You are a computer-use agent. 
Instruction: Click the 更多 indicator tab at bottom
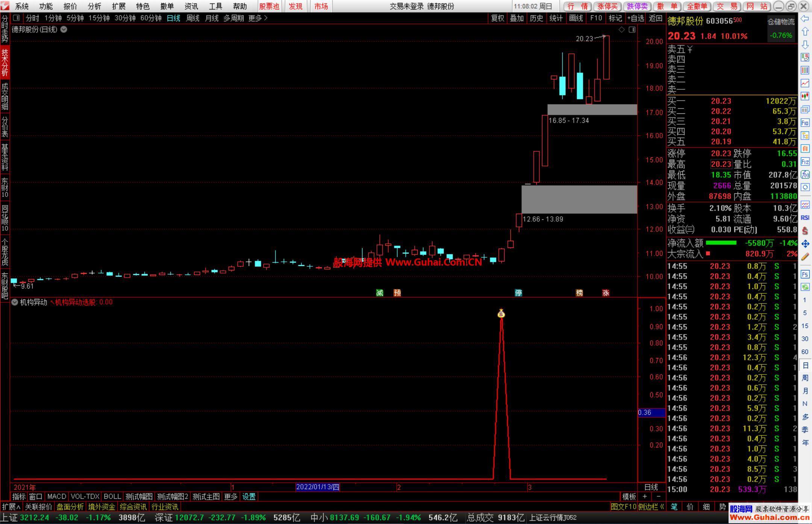click(x=231, y=497)
